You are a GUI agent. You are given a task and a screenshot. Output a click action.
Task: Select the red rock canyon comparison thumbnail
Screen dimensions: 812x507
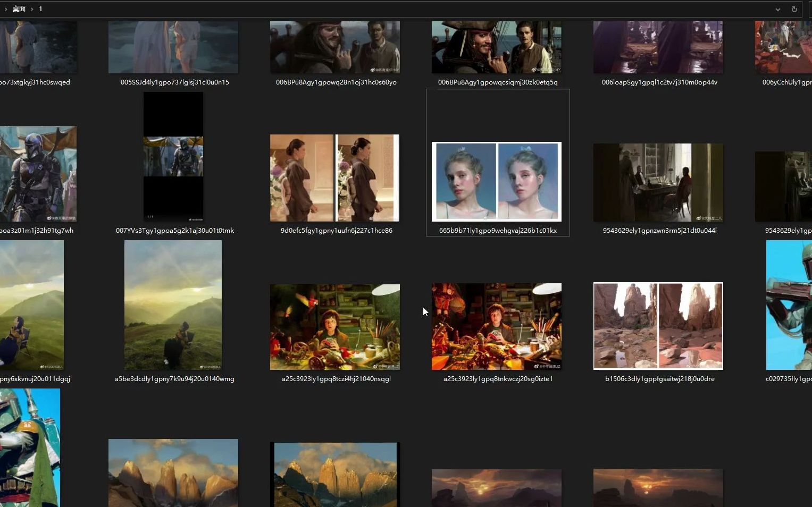658,326
